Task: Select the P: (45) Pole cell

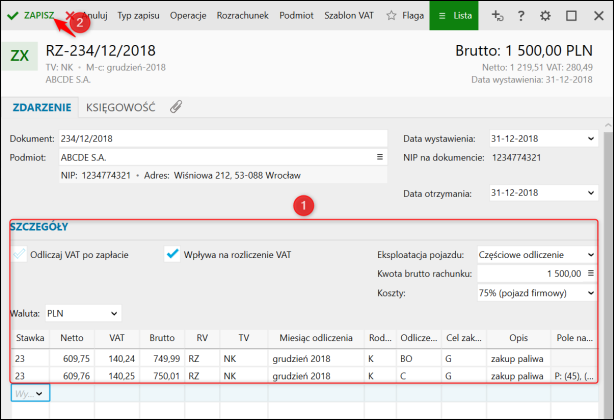Action: pos(574,376)
